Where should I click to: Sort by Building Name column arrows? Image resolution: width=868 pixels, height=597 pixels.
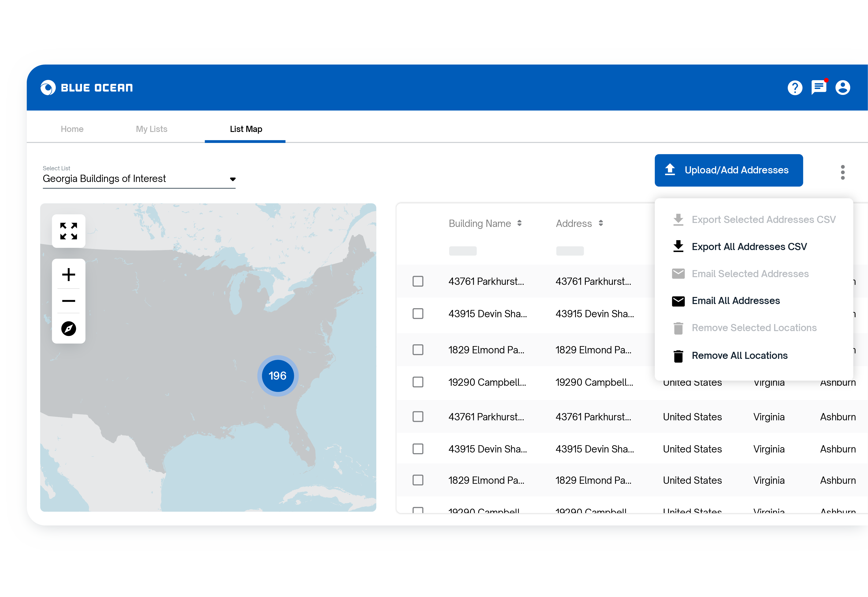pos(519,223)
